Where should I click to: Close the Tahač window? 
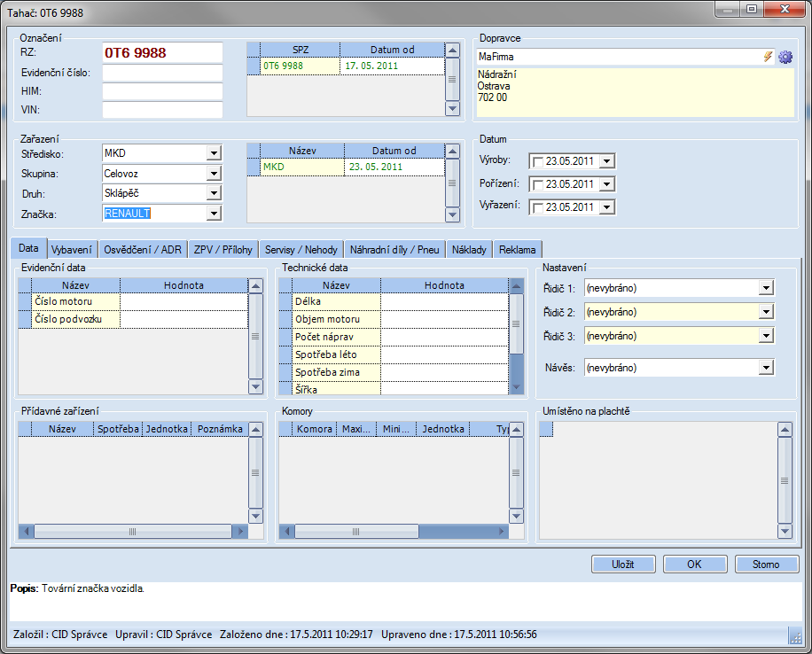(785, 10)
